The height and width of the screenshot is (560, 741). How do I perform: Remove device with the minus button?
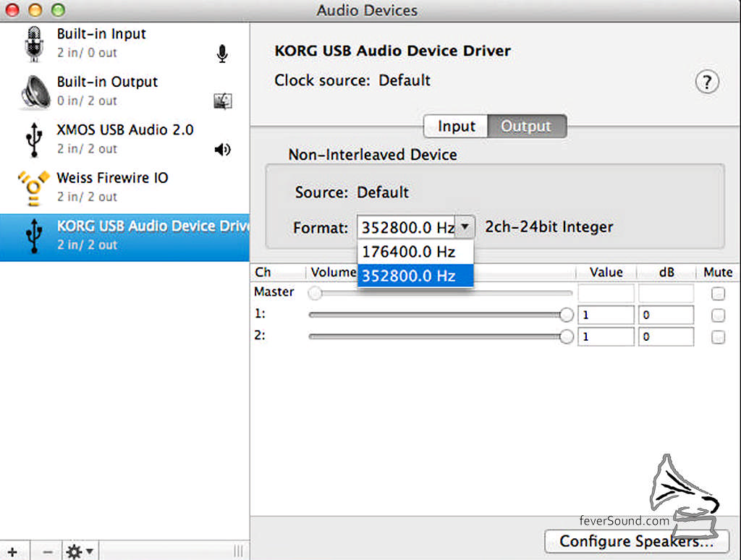click(x=47, y=551)
